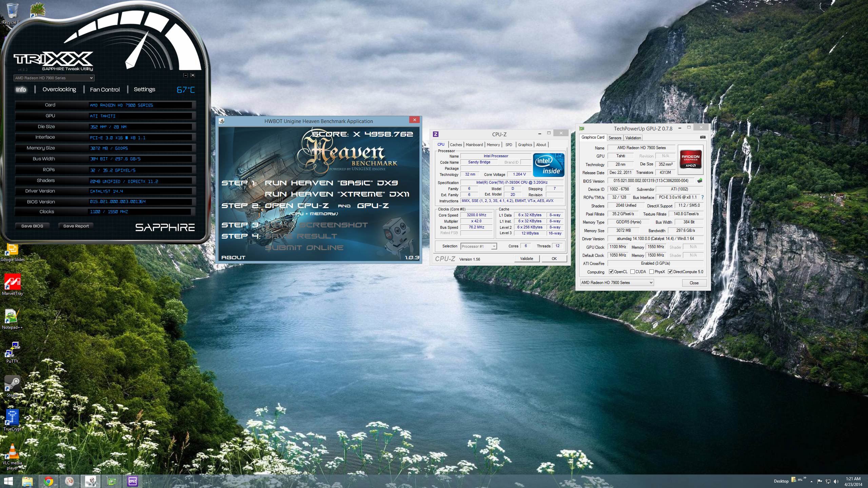Expand GPU-Z card selection dropdown

(651, 283)
